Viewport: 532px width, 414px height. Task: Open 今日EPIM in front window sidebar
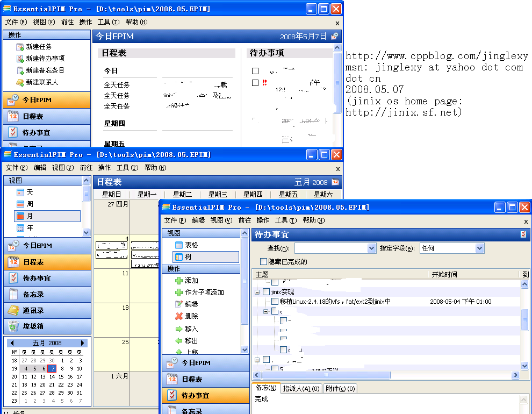[x=206, y=363]
